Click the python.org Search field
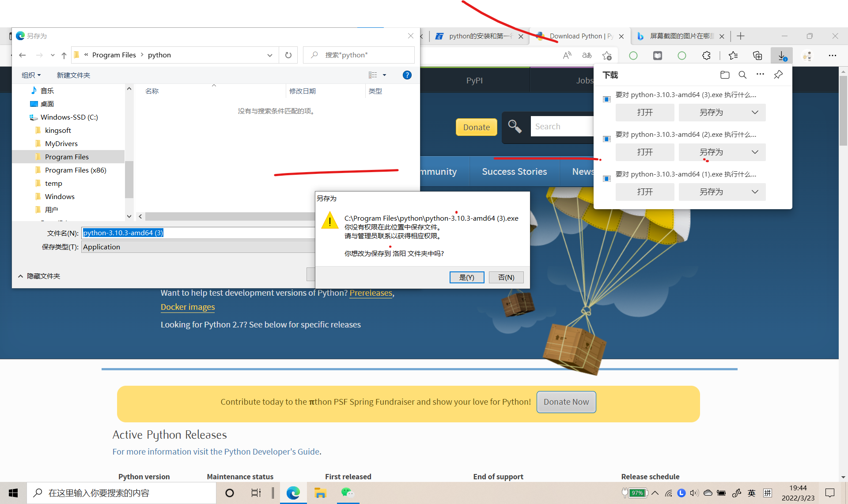This screenshot has height=504, width=848. pos(562,127)
